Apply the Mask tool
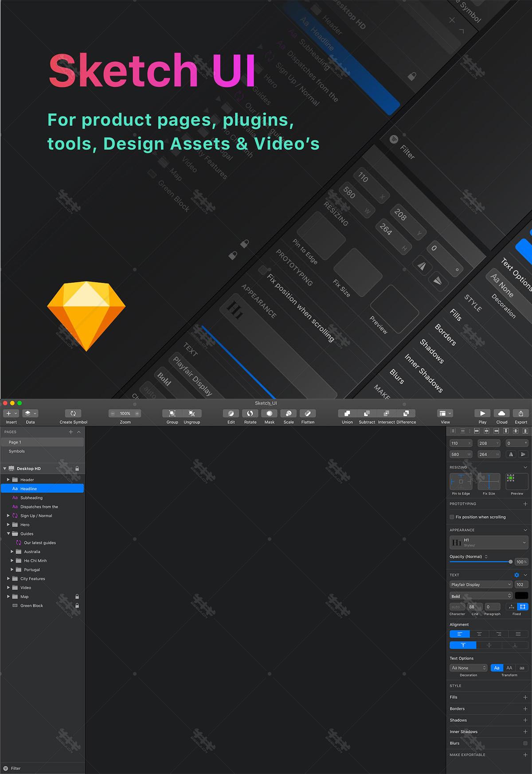Image resolution: width=532 pixels, height=774 pixels. pyautogui.click(x=269, y=413)
